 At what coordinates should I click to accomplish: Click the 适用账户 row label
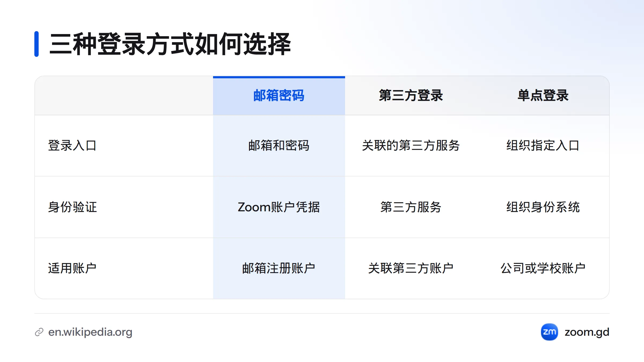pos(72,268)
